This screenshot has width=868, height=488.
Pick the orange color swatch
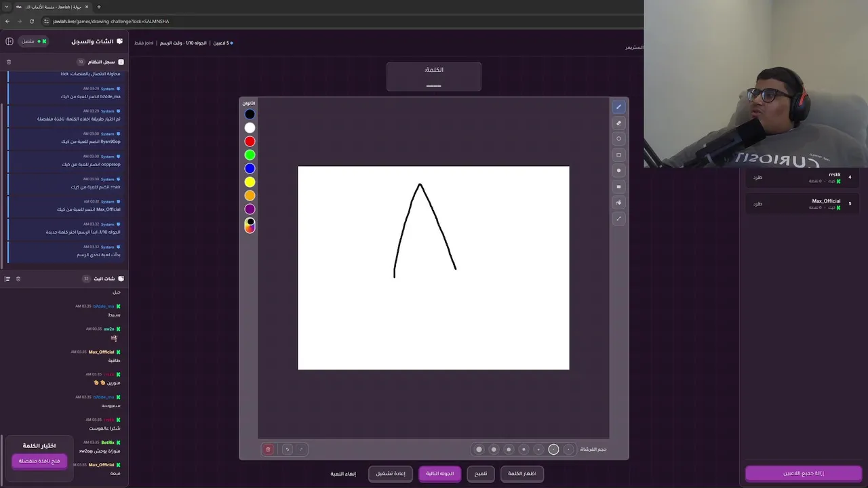(x=250, y=196)
